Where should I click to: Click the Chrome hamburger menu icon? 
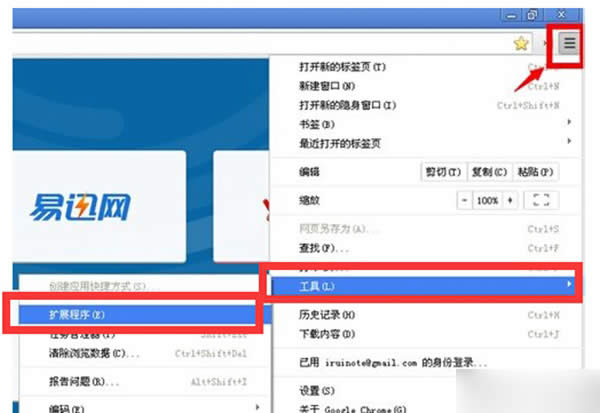[x=569, y=43]
